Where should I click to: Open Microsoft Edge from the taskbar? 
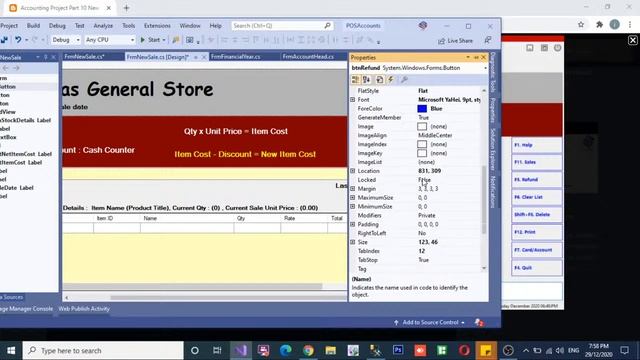pos(286,350)
